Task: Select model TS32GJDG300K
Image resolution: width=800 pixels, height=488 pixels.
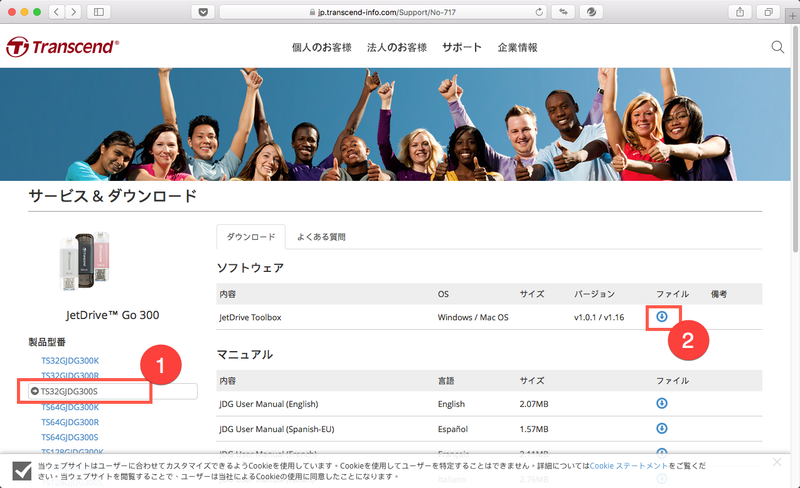Action: point(70,361)
